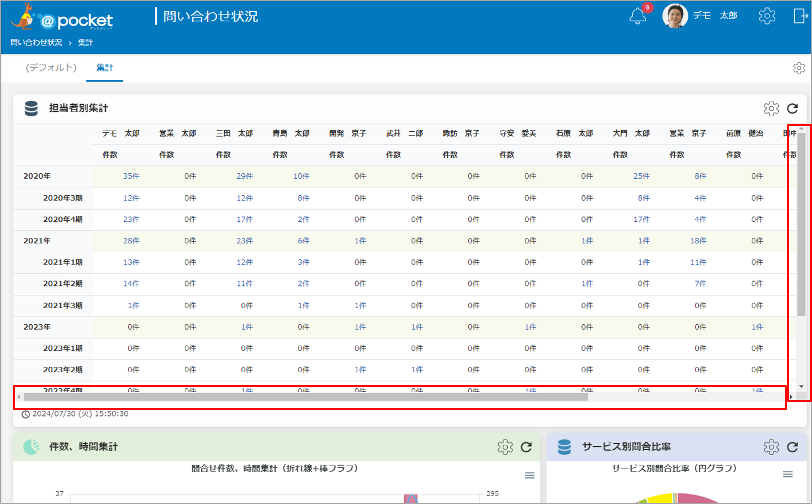The width and height of the screenshot is (812, 504).
Task: Click the デモ 太郎 user avatar
Action: [675, 16]
